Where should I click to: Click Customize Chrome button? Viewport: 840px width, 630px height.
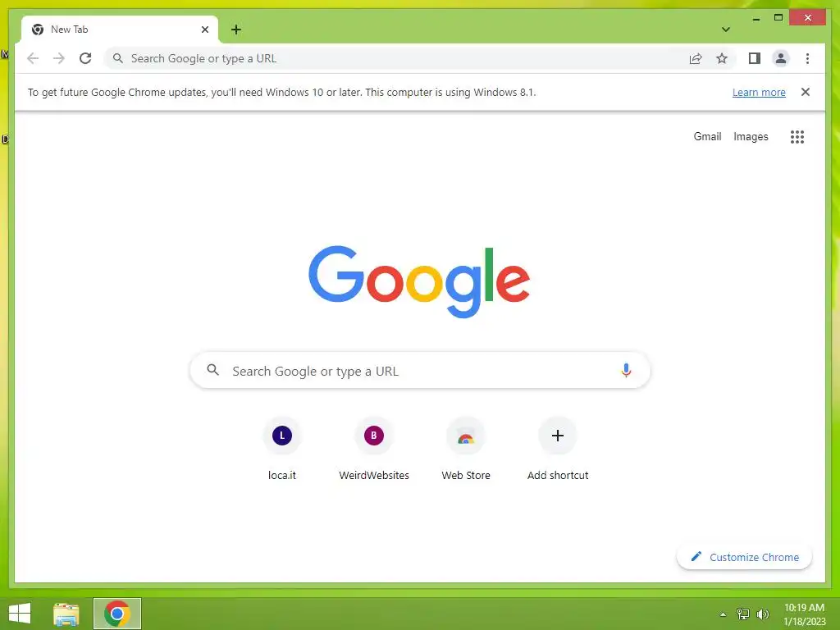pyautogui.click(x=744, y=557)
